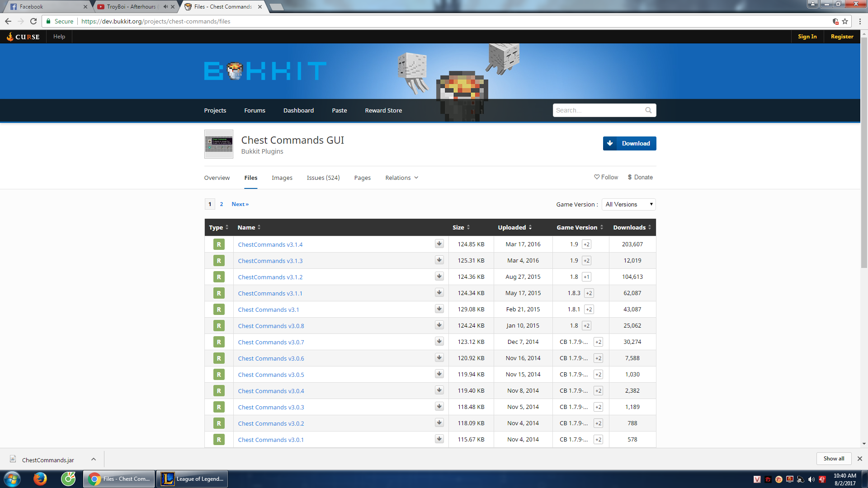This screenshot has height=488, width=868.
Task: Click download arrow icon for ChestCommands v3.1.4
Action: point(439,244)
